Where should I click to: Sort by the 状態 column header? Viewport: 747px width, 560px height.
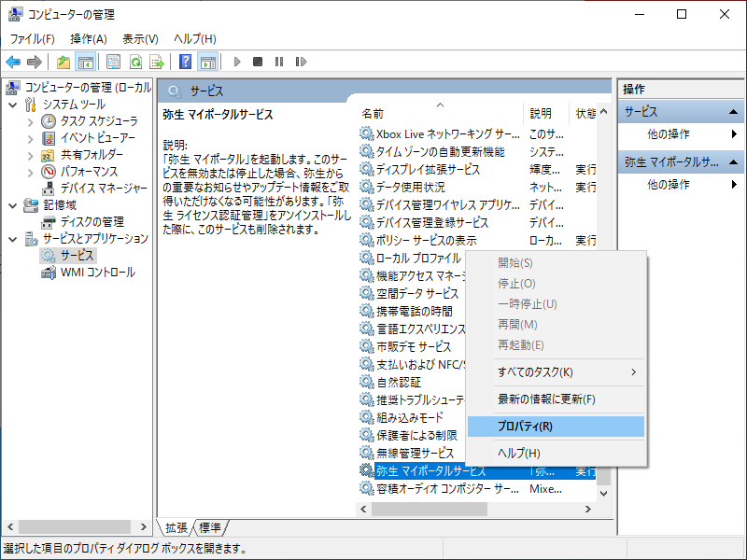[x=583, y=113]
